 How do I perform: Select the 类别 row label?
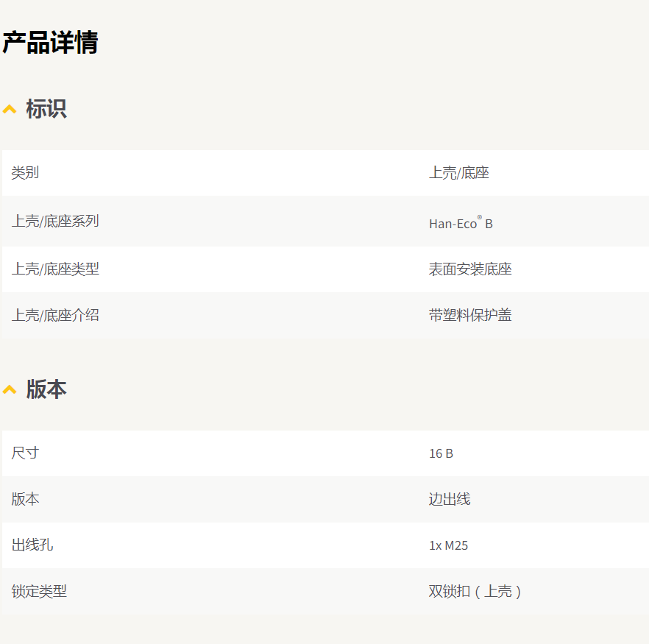tap(25, 172)
